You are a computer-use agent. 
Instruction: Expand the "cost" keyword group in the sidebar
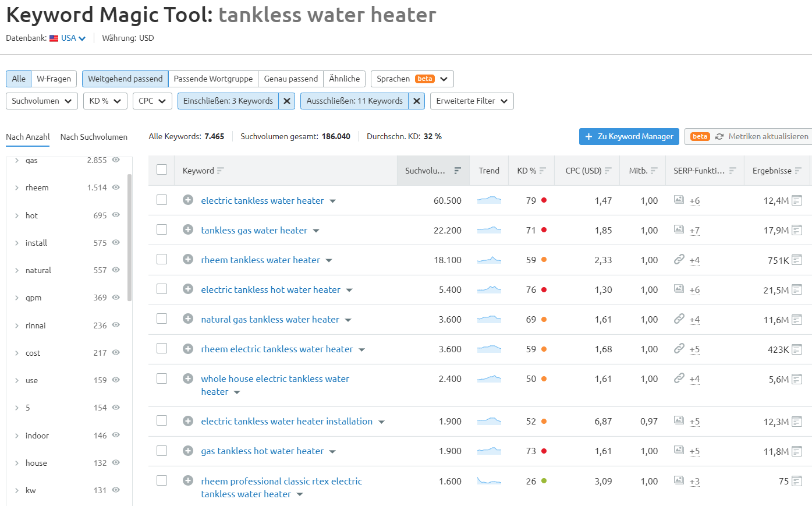pyautogui.click(x=16, y=353)
